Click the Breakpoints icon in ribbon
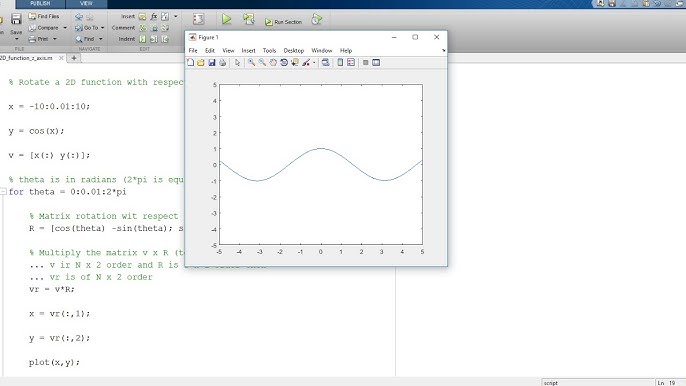686x386 pixels. (x=198, y=19)
